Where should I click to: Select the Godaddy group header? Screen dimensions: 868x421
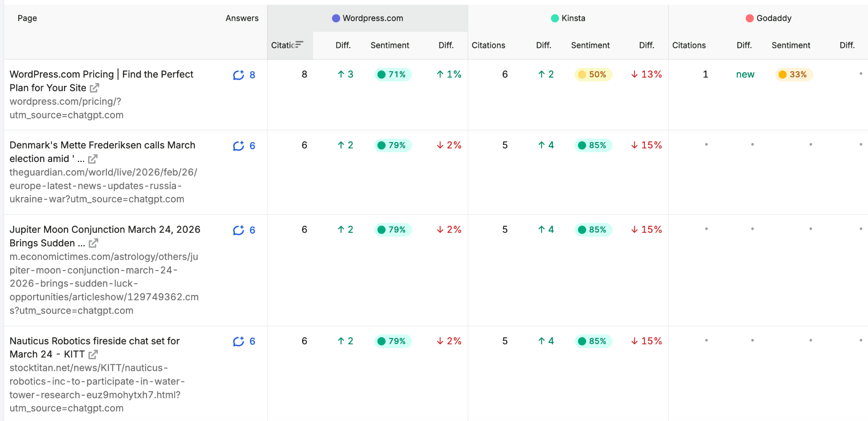tap(768, 18)
